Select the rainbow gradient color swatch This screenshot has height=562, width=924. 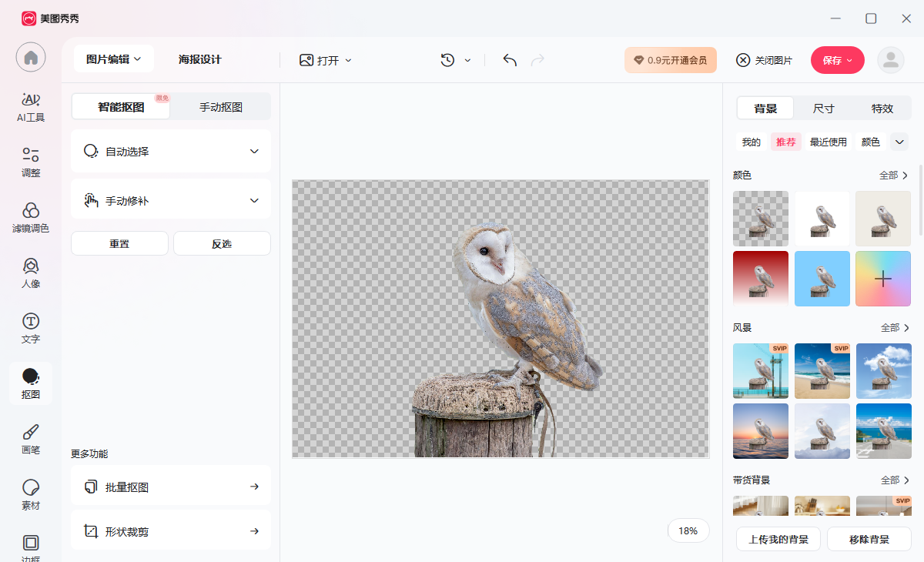(x=883, y=279)
